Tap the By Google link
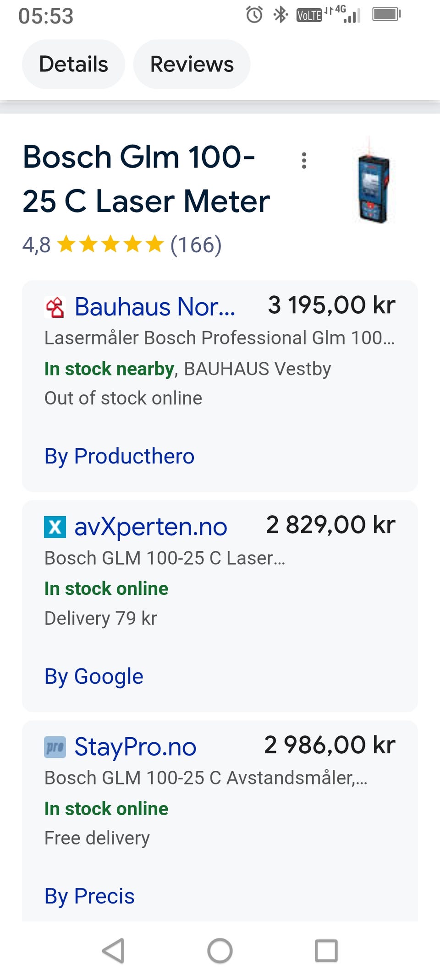The image size is (440, 980). [x=93, y=676]
